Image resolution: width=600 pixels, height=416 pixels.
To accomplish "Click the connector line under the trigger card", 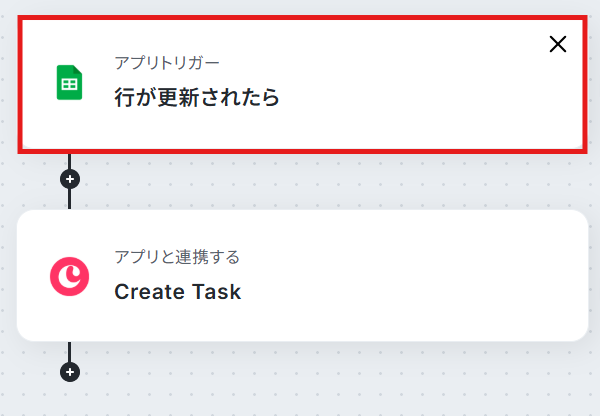I will click(69, 160).
